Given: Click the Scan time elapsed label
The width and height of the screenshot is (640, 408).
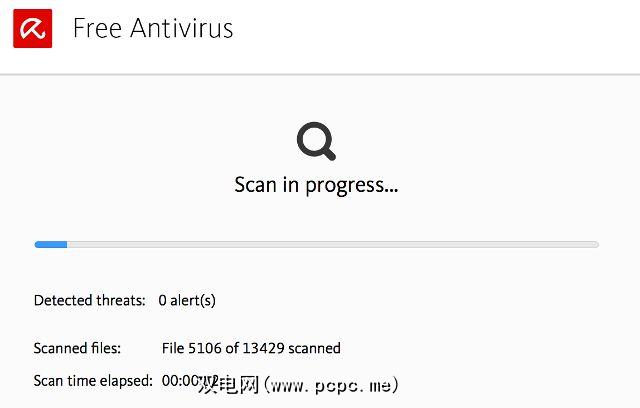Looking at the screenshot, I should 93,380.
